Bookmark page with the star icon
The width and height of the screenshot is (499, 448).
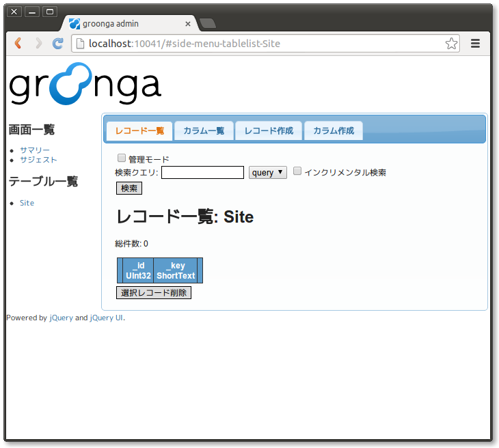pos(451,44)
